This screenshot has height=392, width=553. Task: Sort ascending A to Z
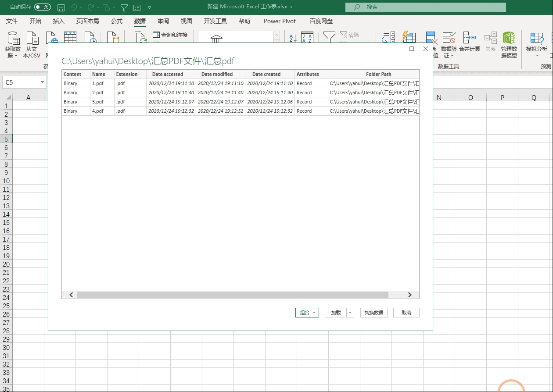click(293, 38)
